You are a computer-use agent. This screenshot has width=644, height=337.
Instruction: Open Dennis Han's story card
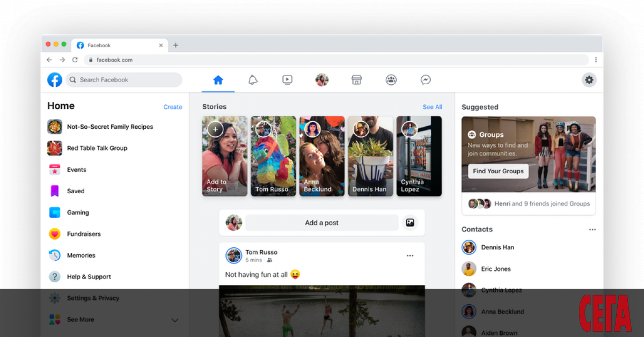click(x=370, y=156)
